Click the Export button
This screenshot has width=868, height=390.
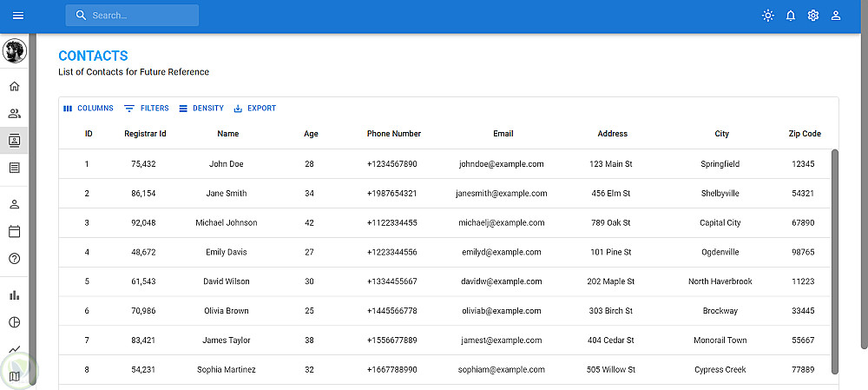[x=255, y=109]
